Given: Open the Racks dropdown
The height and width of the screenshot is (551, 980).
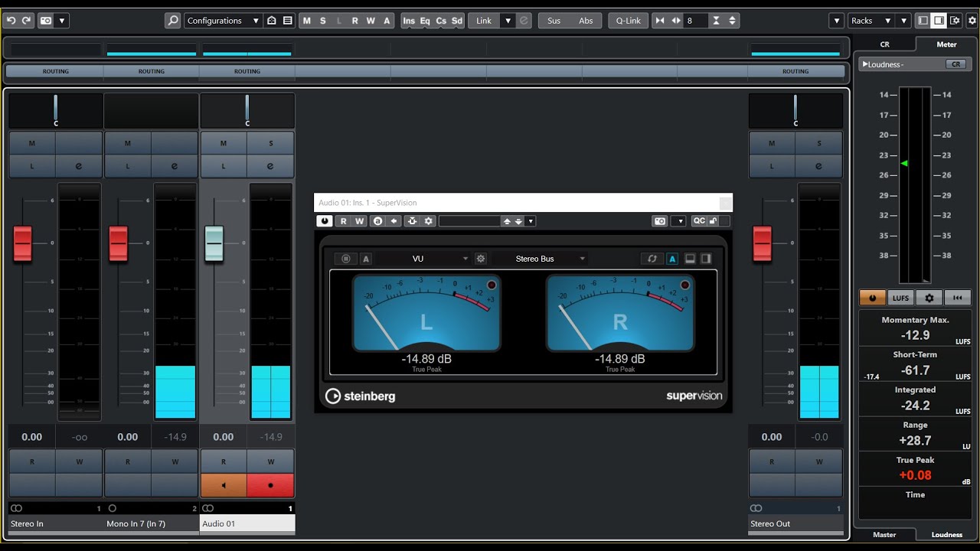Looking at the screenshot, I should (871, 21).
